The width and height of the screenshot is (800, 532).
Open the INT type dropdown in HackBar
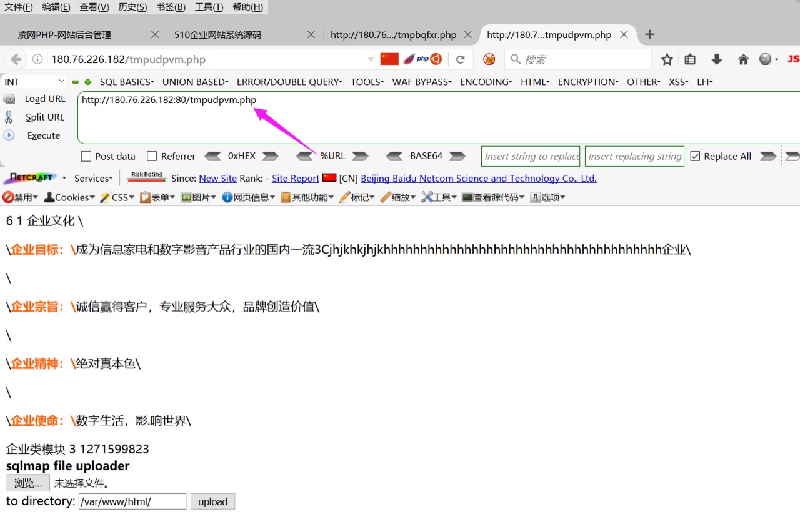point(34,81)
